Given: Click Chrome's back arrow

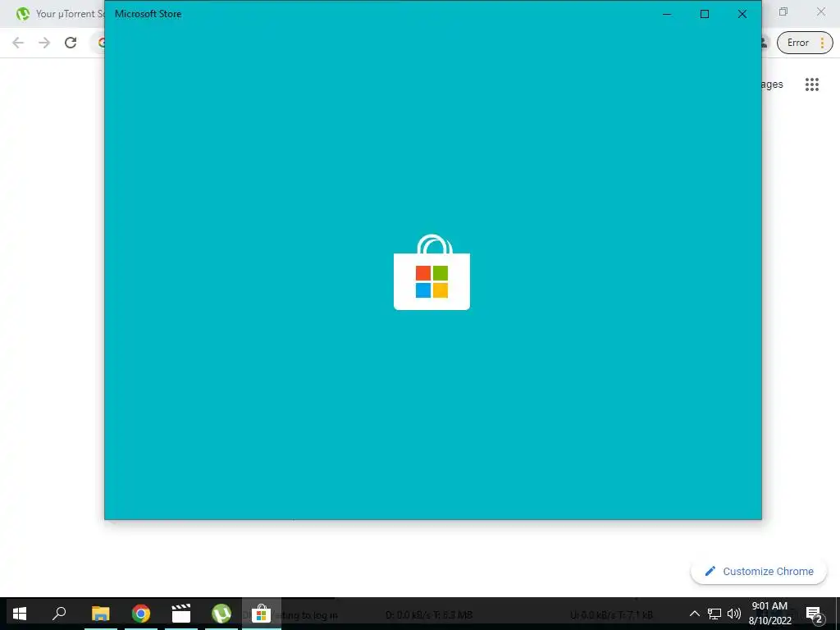Looking at the screenshot, I should (x=18, y=43).
